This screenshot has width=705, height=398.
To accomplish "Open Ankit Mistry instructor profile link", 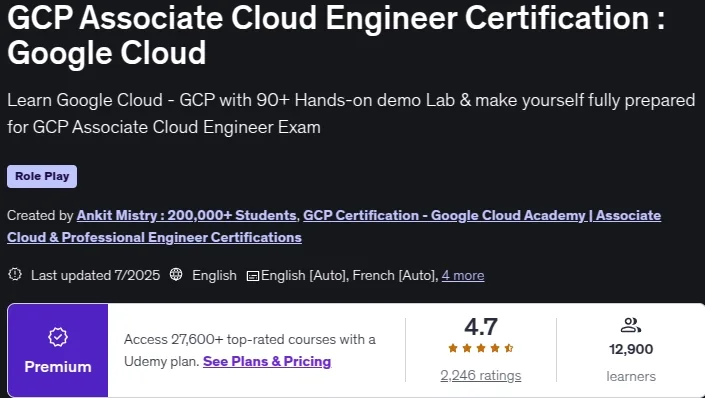I will (187, 215).
